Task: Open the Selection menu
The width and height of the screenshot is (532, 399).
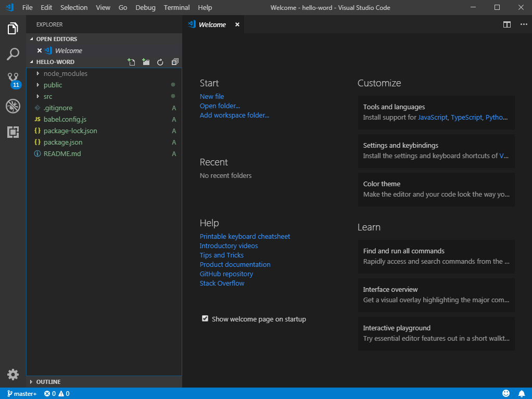Action: [x=74, y=7]
